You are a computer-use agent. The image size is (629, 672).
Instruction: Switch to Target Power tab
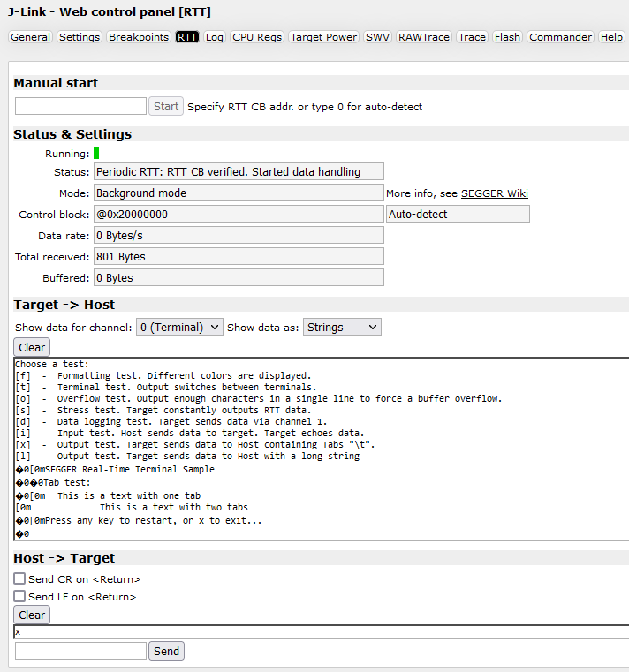[x=323, y=37]
